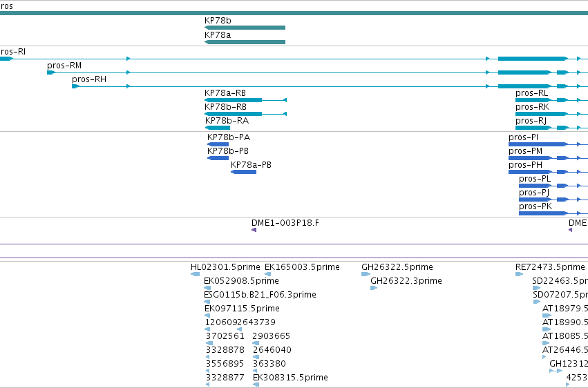Select the pros-PK protein feature
The width and height of the screenshot is (588, 388).
pyautogui.click(x=553, y=213)
